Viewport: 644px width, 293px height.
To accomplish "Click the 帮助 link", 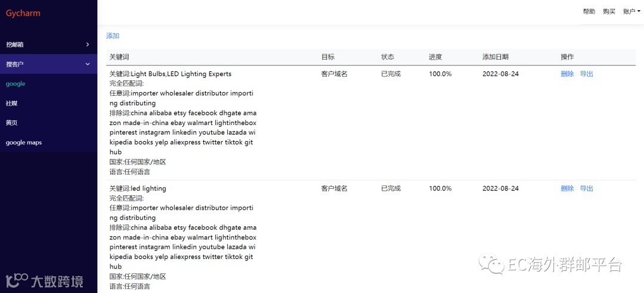I will (x=589, y=11).
